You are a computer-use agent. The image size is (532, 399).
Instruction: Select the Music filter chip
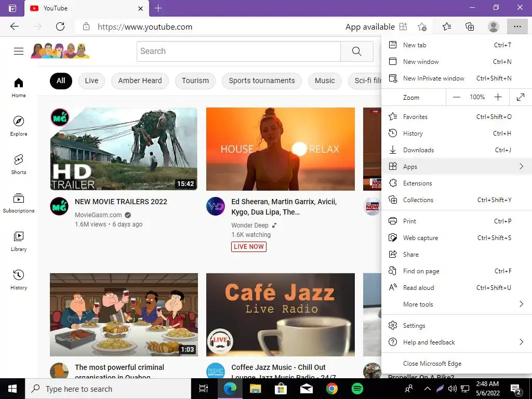point(325,81)
